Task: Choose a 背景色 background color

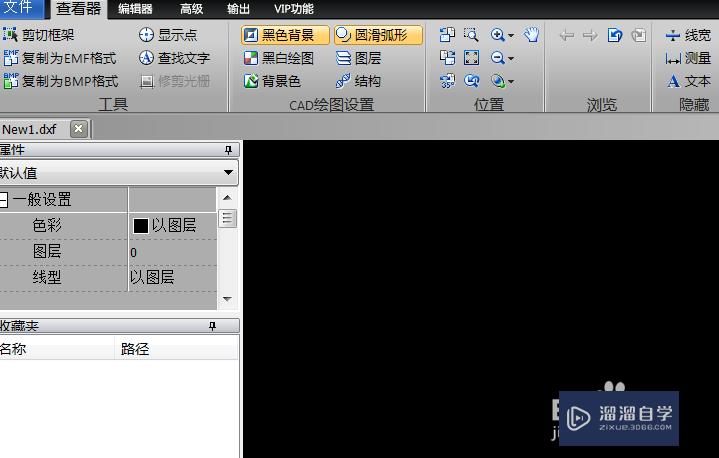Action: [x=272, y=81]
